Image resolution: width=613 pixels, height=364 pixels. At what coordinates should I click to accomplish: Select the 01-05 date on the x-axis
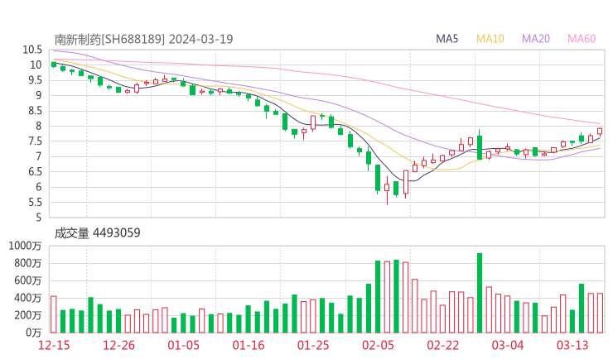click(183, 345)
